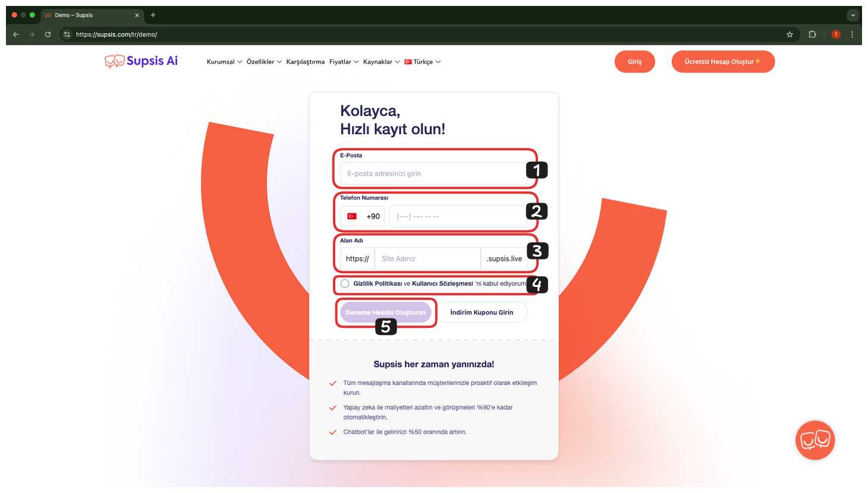Click the 'Yapay zeka ile maliyetleri' bullet text
868x493 pixels.
click(x=427, y=412)
